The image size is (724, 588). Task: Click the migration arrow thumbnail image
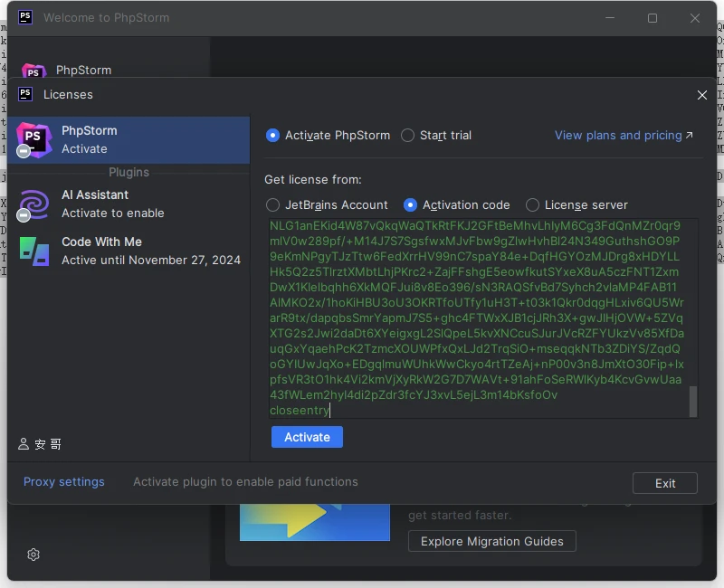314,523
